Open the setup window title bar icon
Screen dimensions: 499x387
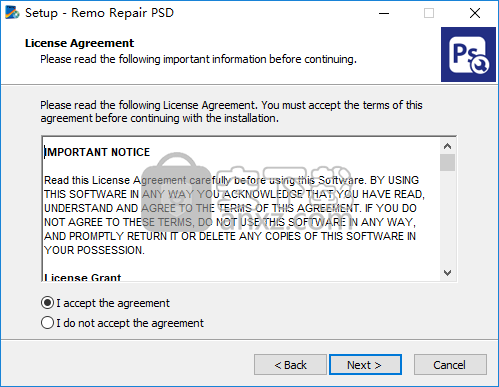12,13
